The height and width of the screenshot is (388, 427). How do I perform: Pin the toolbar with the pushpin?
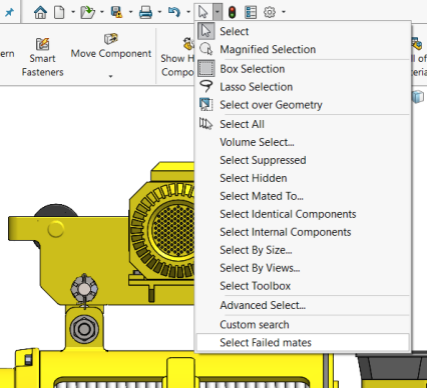coord(9,13)
